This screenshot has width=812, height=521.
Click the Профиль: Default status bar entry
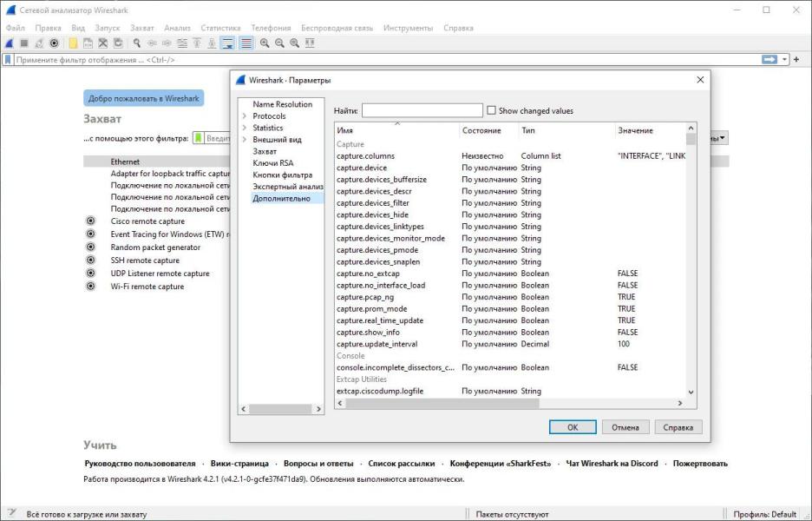pos(764,514)
